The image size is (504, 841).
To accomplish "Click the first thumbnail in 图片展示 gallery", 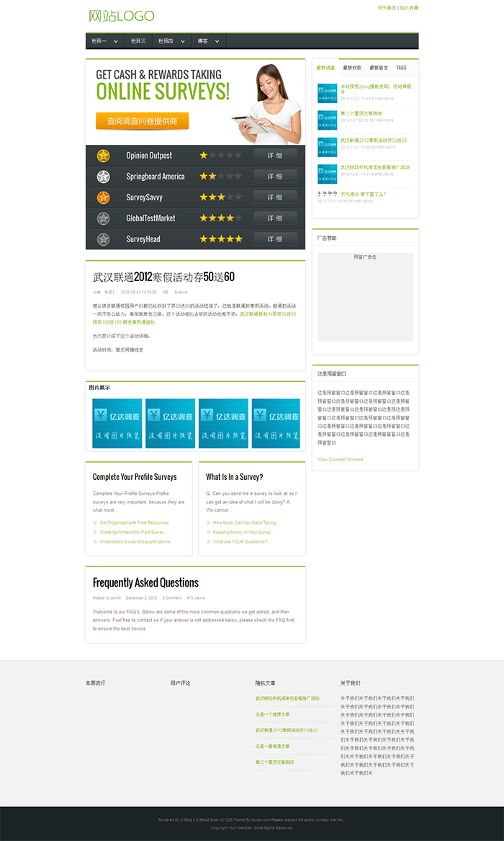I will pyautogui.click(x=117, y=424).
